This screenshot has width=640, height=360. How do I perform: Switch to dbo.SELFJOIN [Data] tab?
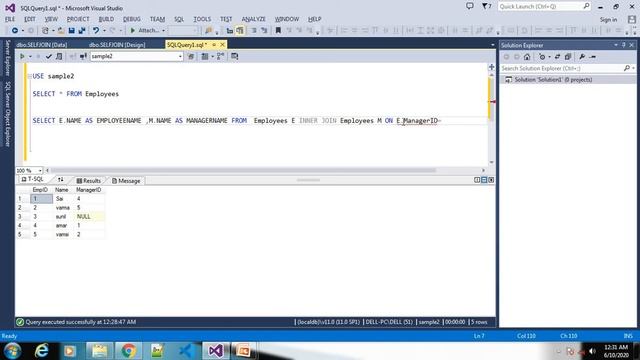point(42,44)
